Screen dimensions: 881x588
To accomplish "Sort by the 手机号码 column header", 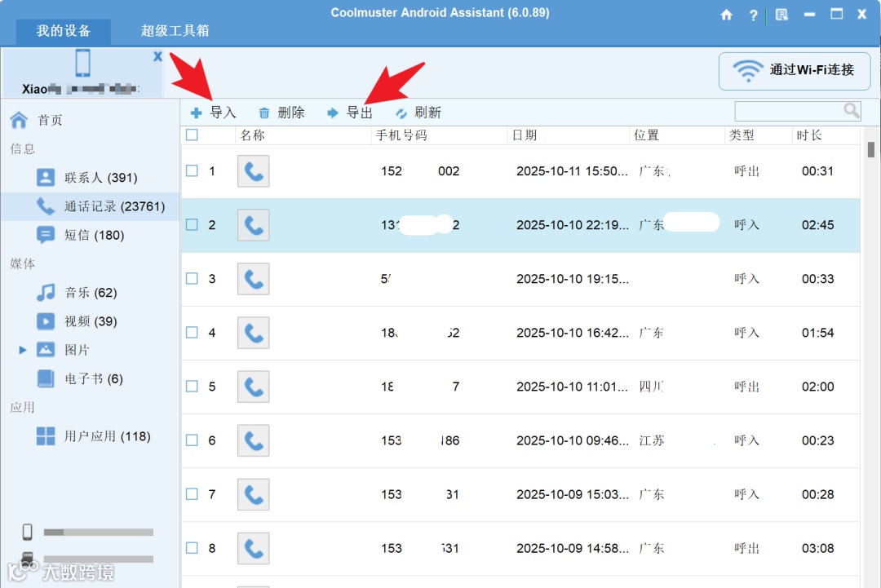I will pyautogui.click(x=439, y=135).
